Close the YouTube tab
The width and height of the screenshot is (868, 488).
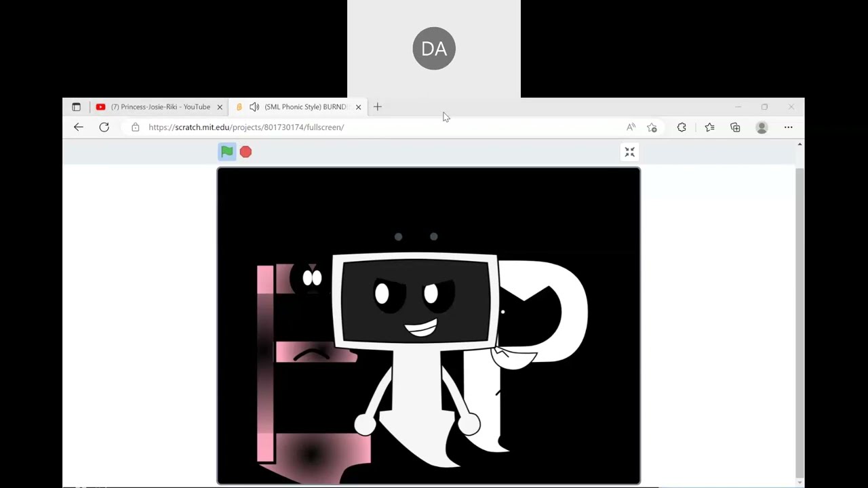coord(220,107)
